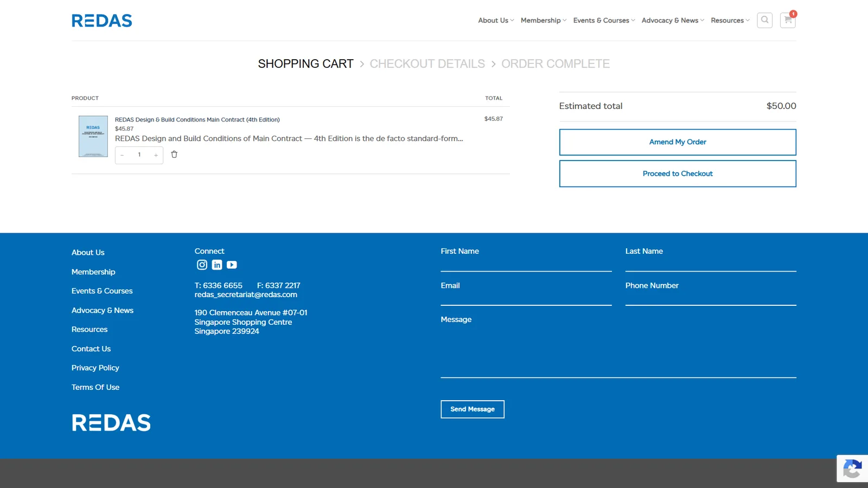
Task: Open footer Resources link
Action: pos(90,330)
